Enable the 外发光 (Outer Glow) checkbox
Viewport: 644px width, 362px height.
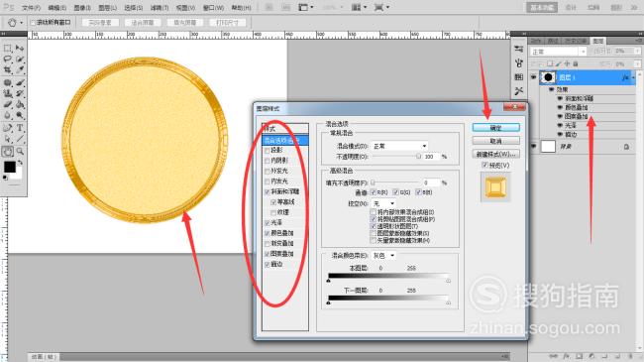point(268,172)
